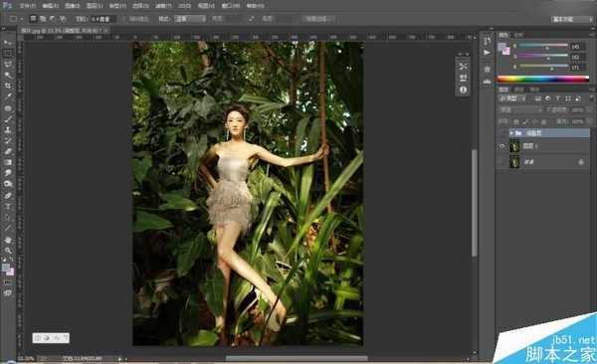This screenshot has width=597, height=364.
Task: Toggle visibility of the selected layer group
Action: click(x=502, y=133)
